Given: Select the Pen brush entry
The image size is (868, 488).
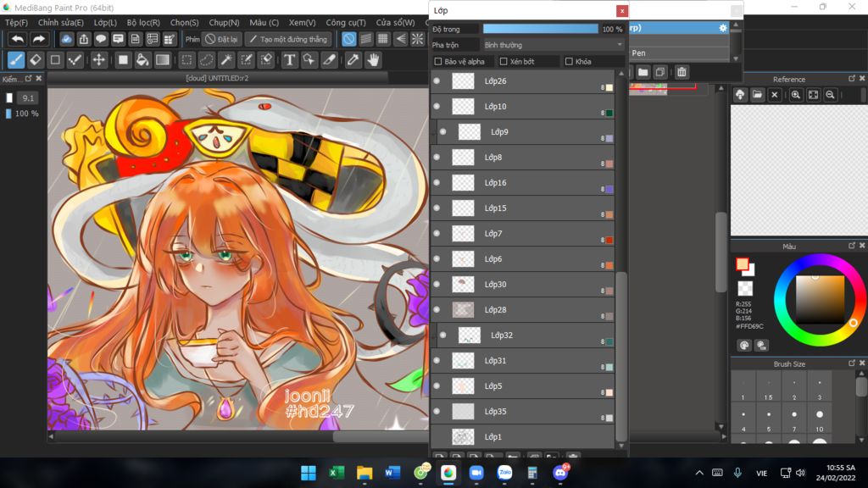Looking at the screenshot, I should click(680, 53).
